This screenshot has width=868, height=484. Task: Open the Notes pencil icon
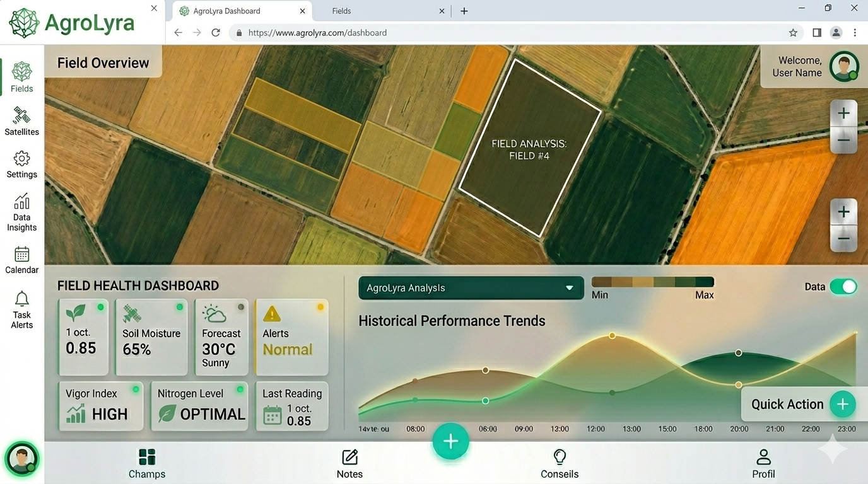tap(349, 457)
